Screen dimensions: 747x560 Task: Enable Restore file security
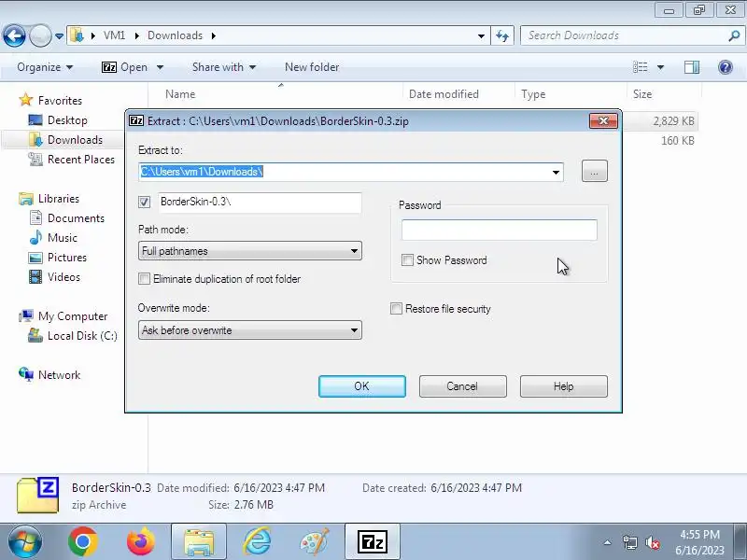point(396,309)
